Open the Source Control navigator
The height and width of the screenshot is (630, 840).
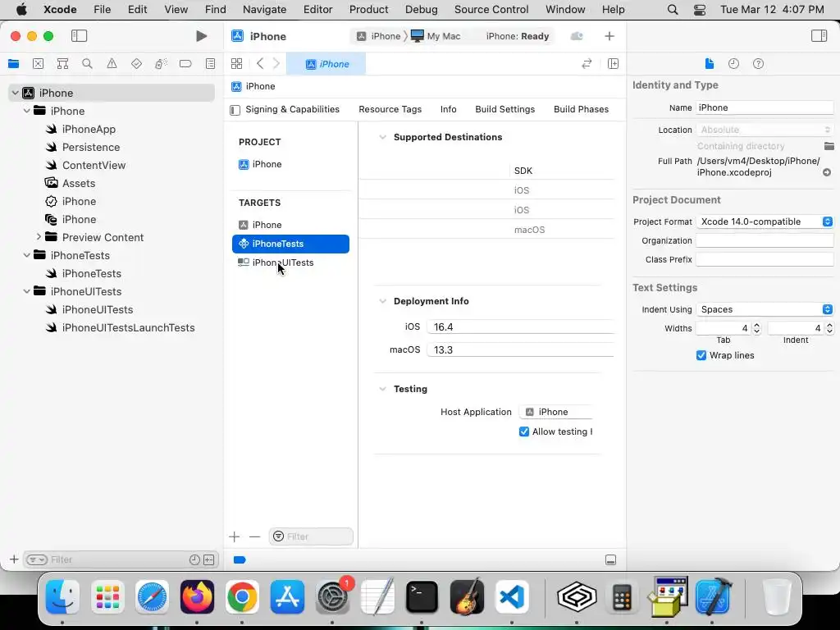point(38,64)
